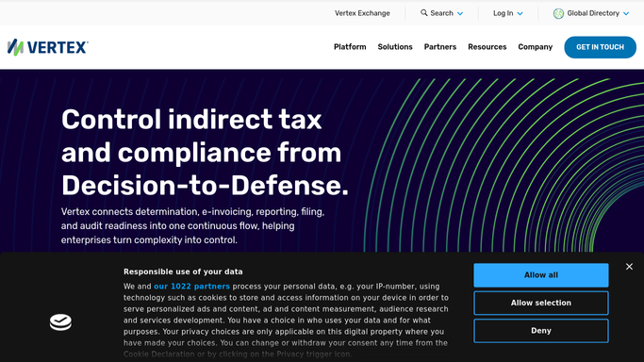Click the search magnifier icon
Image resolution: width=644 pixels, height=362 pixels.
tap(424, 12)
